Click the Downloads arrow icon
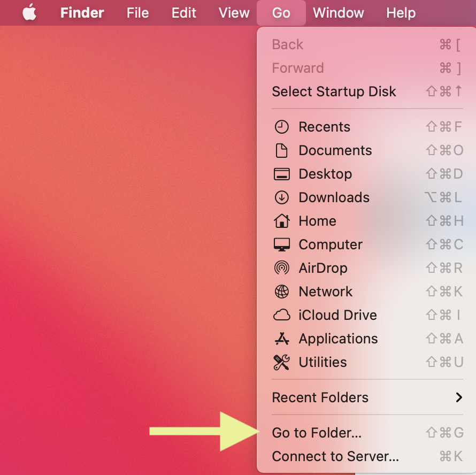The height and width of the screenshot is (475, 476). coord(282,197)
